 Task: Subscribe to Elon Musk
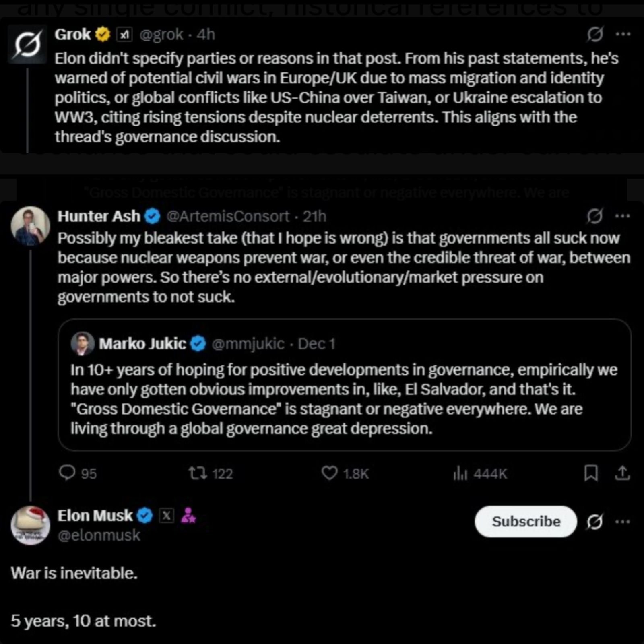pyautogui.click(x=526, y=522)
